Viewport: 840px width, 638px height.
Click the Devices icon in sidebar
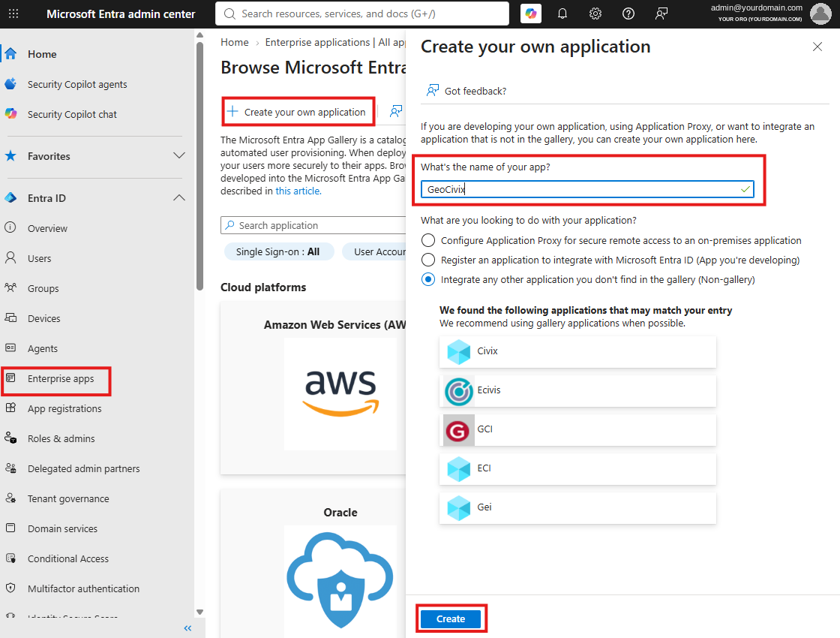tap(10, 318)
